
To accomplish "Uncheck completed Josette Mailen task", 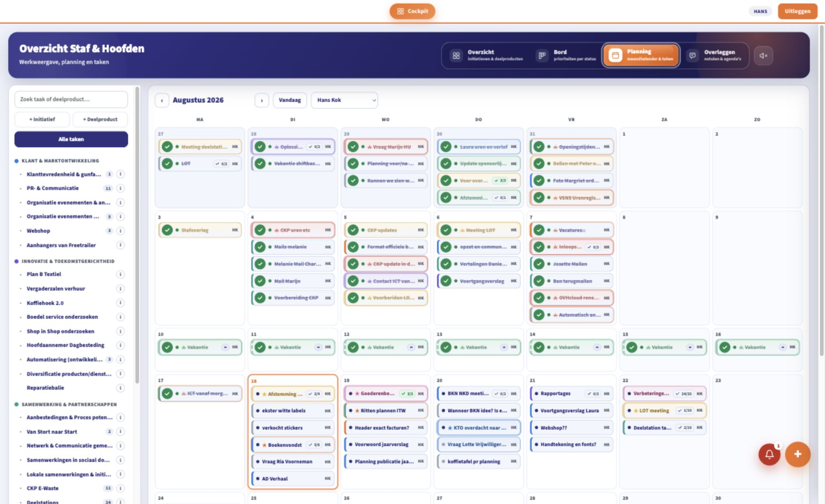I will pos(539,264).
